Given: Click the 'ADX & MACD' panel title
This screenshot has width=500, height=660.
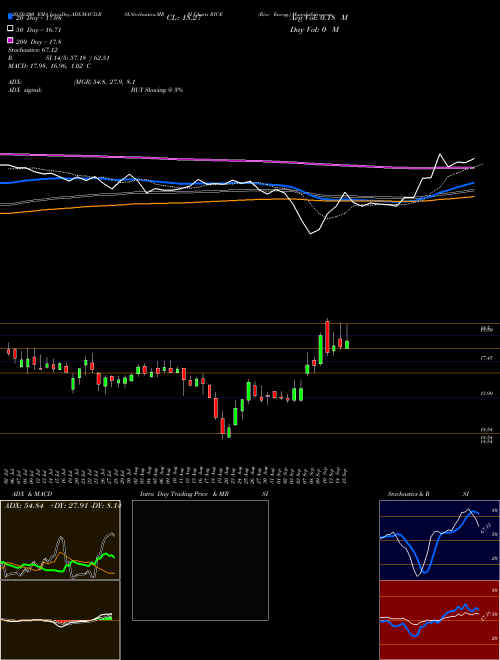Looking at the screenshot, I should 32,494.
